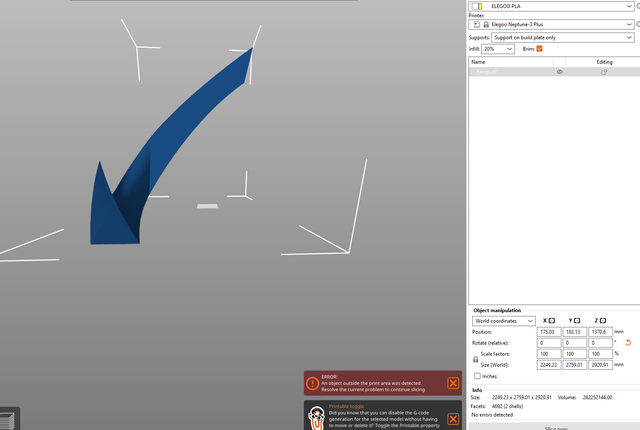Click the Rotate Z input field
Image resolution: width=640 pixels, height=430 pixels.
pyautogui.click(x=600, y=343)
